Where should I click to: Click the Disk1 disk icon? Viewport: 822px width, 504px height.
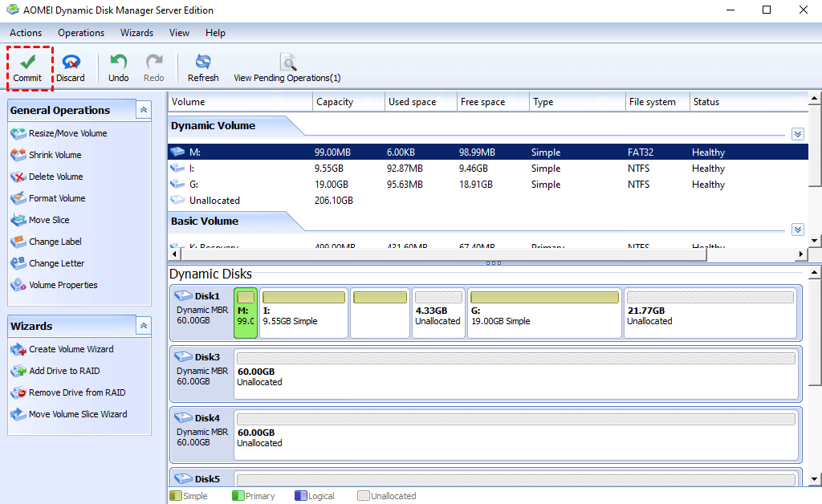184,296
